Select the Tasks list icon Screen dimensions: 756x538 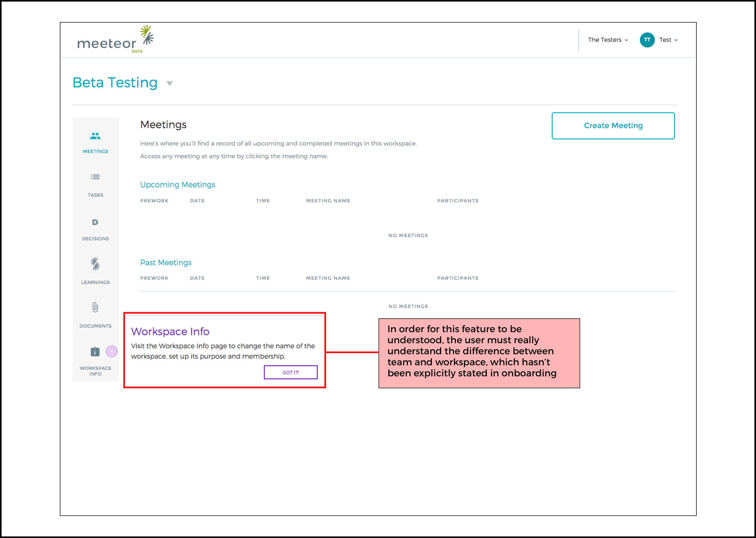coord(95,177)
